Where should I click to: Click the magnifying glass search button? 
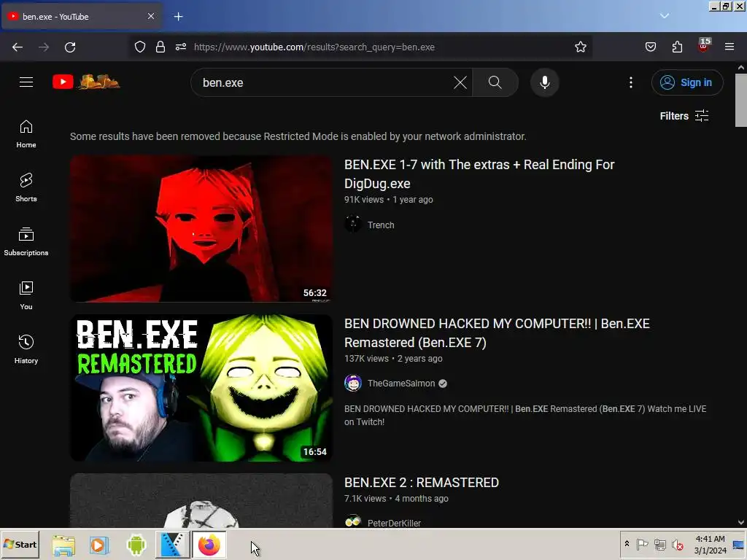click(x=495, y=82)
